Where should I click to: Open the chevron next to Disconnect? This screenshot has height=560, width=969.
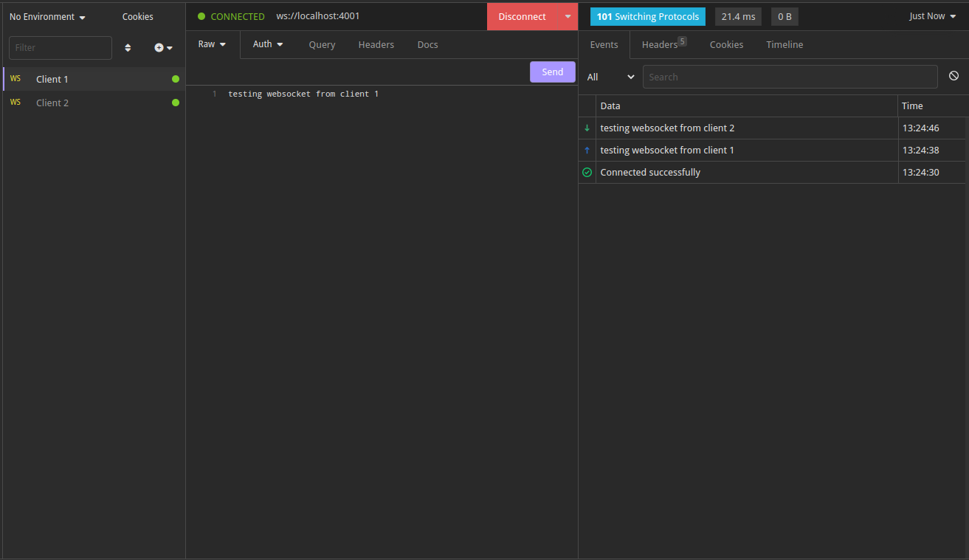coord(567,16)
